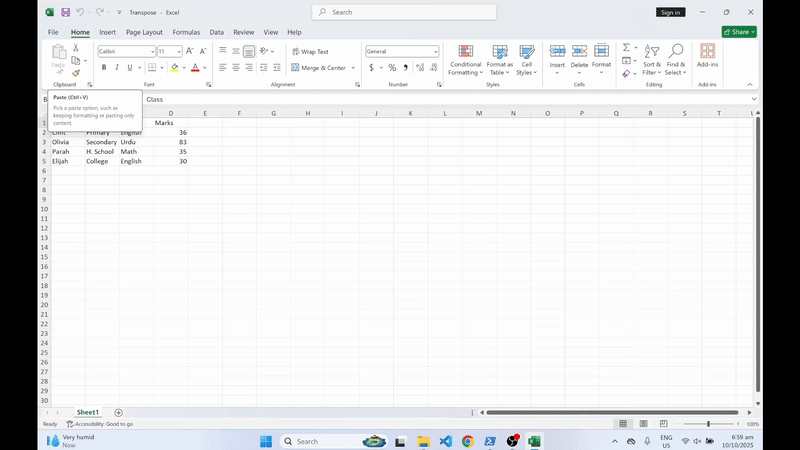Viewport: 800px width, 450px height.
Task: Open Cell Styles dropdown
Action: tap(526, 60)
